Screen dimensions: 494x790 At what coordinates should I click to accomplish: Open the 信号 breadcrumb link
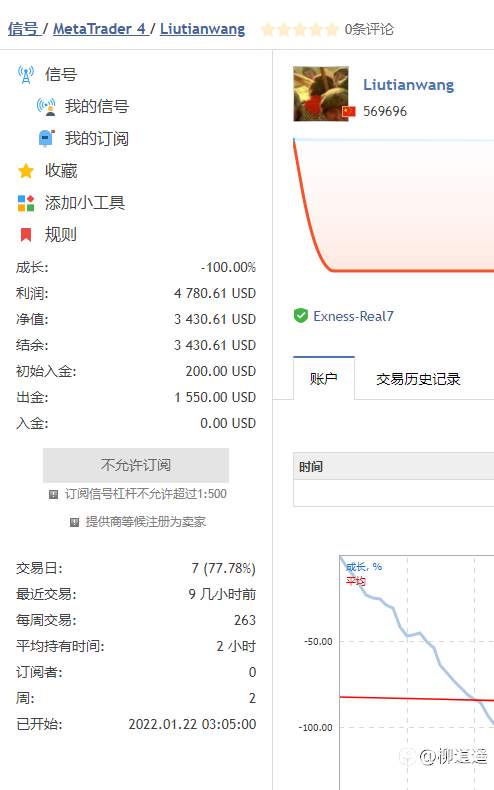click(x=24, y=29)
